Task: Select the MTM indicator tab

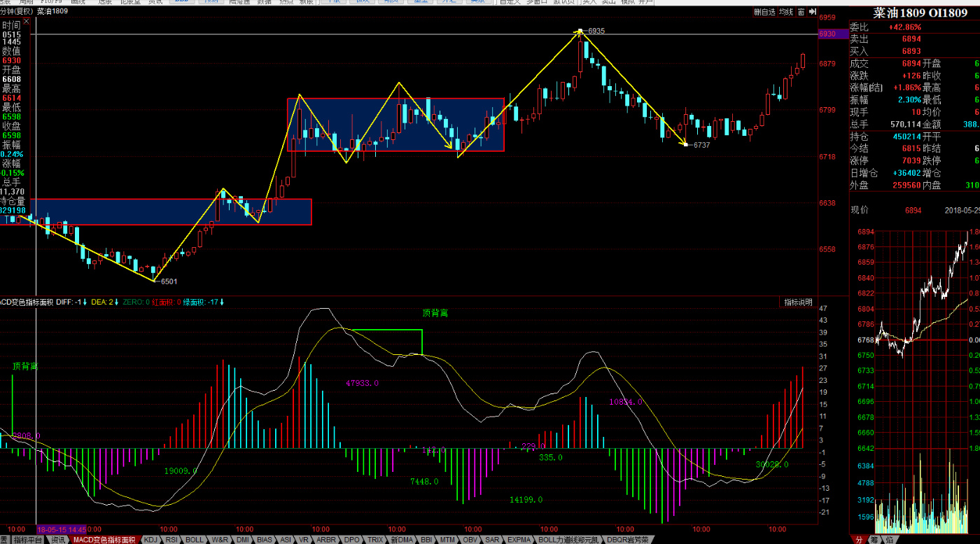Action: click(x=447, y=540)
